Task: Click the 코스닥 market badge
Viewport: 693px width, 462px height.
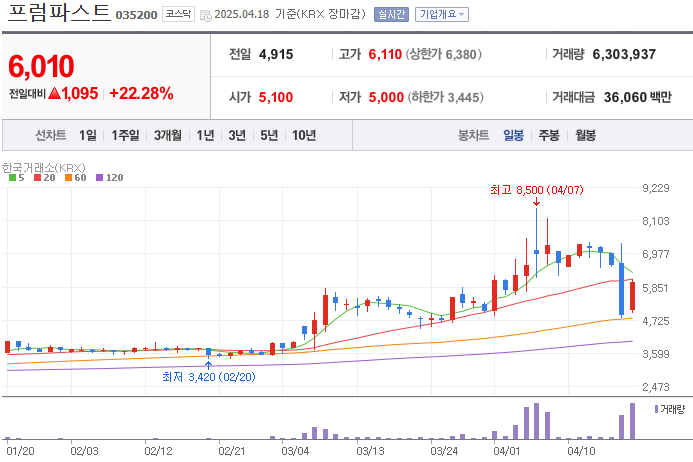Action: pyautogui.click(x=178, y=14)
